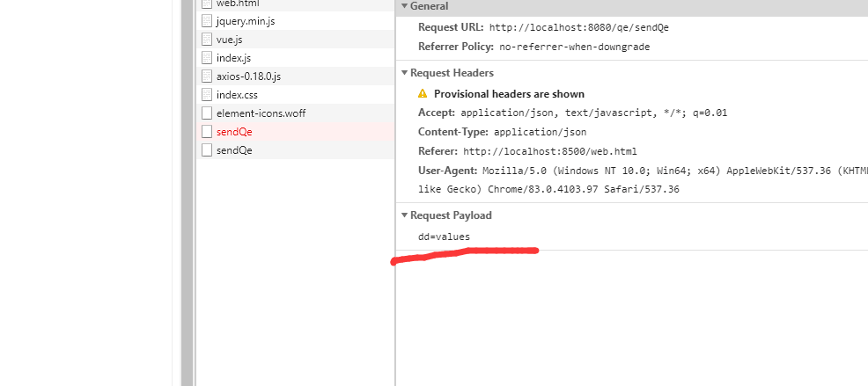This screenshot has height=386, width=868.
Task: Click the file icon next to index.css
Action: point(207,94)
